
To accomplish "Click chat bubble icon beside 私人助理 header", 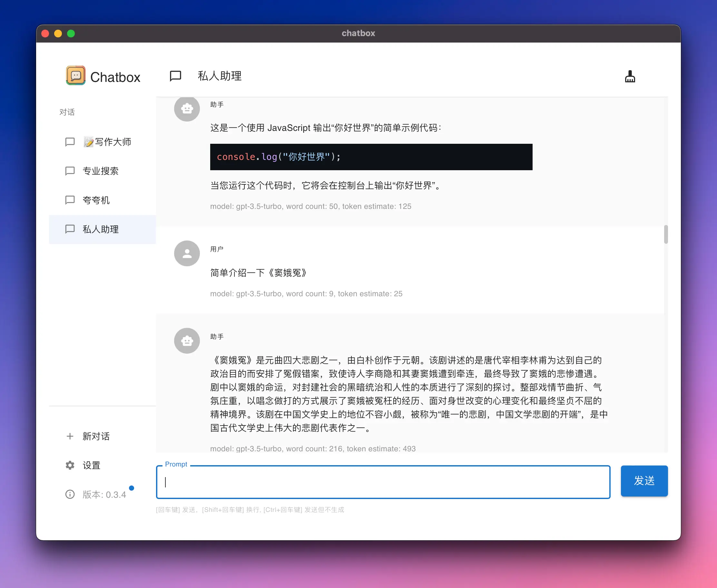I will pyautogui.click(x=175, y=76).
